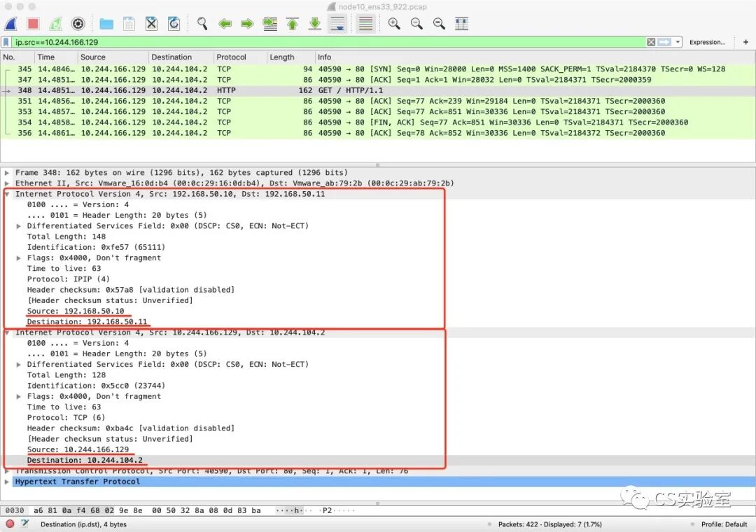This screenshot has height=532, width=756.
Task: Open display filter bookmarks icon
Action: click(6, 43)
